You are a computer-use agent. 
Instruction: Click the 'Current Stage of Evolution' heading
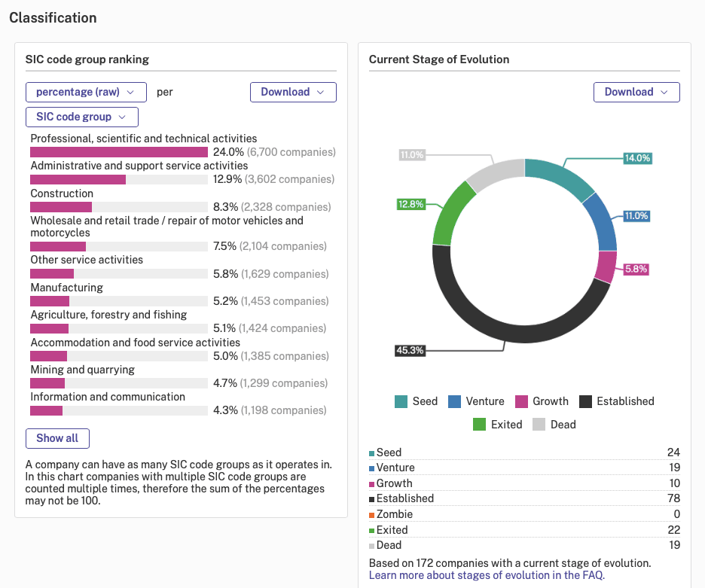coord(439,59)
